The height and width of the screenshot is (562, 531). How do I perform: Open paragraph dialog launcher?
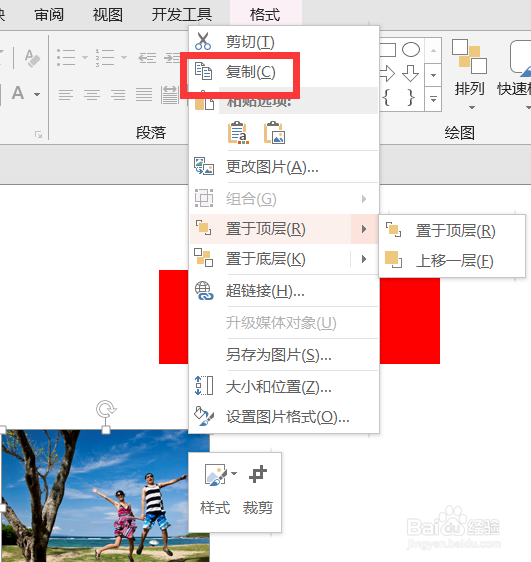click(x=38, y=134)
